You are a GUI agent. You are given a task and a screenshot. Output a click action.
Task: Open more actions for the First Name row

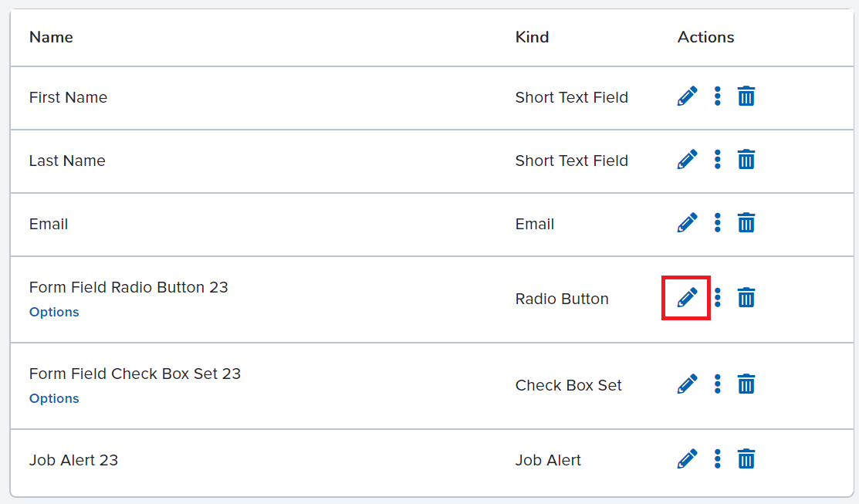[717, 96]
